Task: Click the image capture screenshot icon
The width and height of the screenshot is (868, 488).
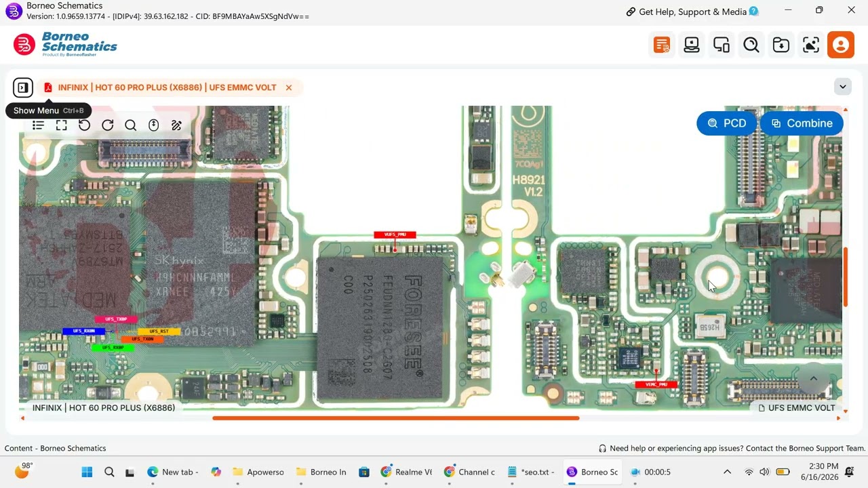Action: coord(810,45)
